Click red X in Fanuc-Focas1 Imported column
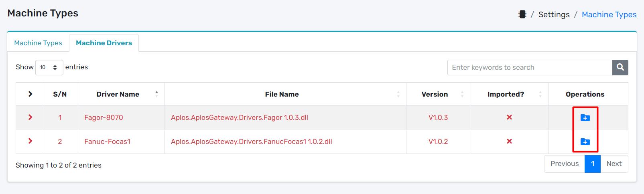This screenshot has width=644, height=194. [509, 141]
